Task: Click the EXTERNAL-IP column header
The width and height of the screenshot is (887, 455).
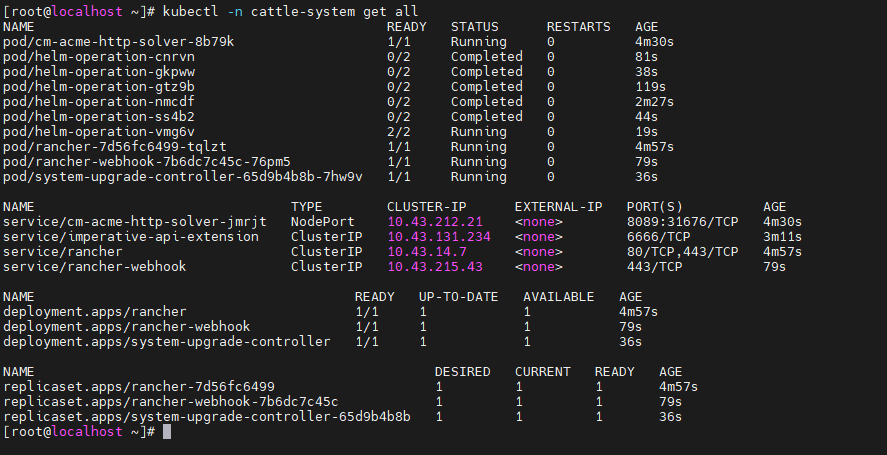Action: click(558, 206)
